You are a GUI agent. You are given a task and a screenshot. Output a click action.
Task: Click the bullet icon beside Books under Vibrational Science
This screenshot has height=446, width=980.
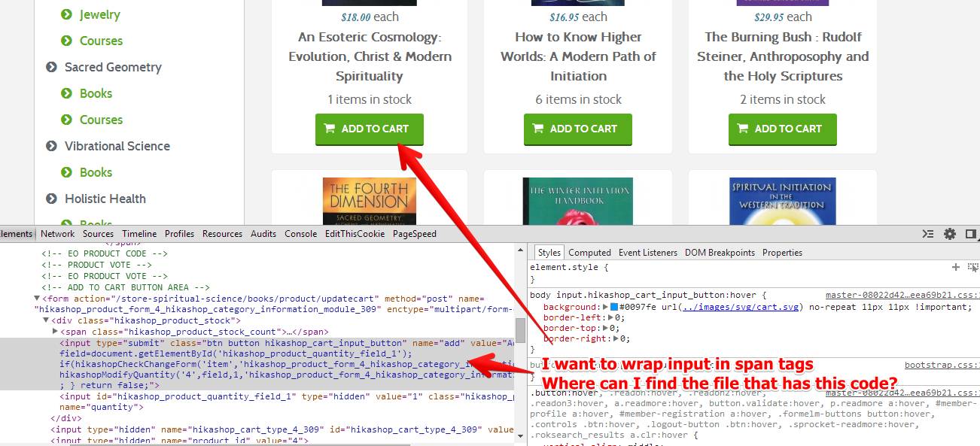tap(67, 172)
